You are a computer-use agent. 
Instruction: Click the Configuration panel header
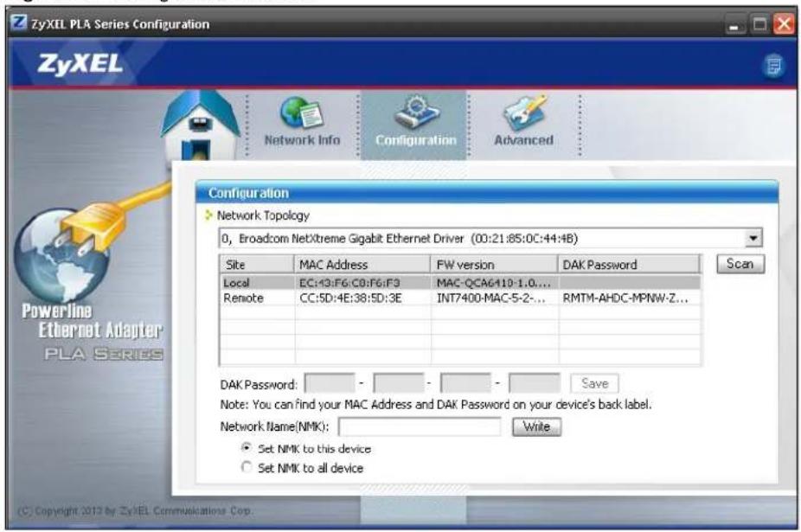[x=487, y=193]
